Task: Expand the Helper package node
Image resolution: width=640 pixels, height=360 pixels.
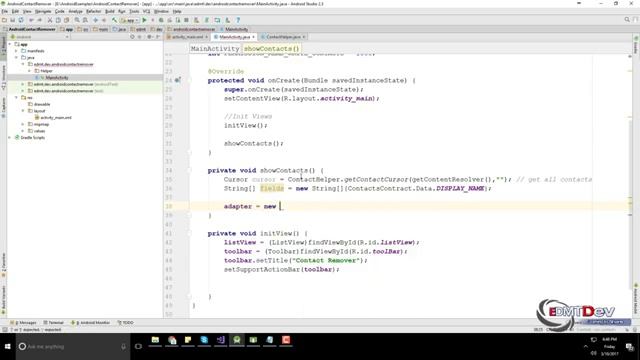Action: [x=29, y=71]
